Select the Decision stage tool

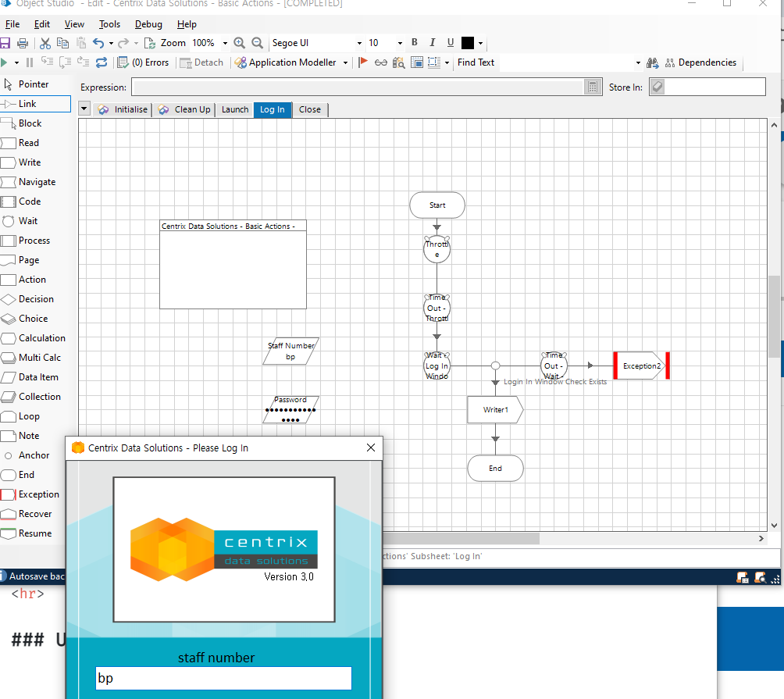[36, 299]
